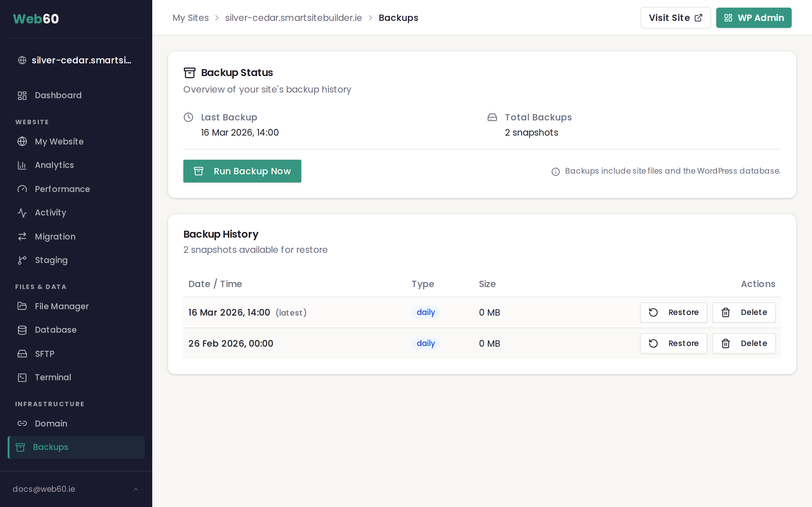
Task: Open WP Admin button
Action: tap(753, 18)
